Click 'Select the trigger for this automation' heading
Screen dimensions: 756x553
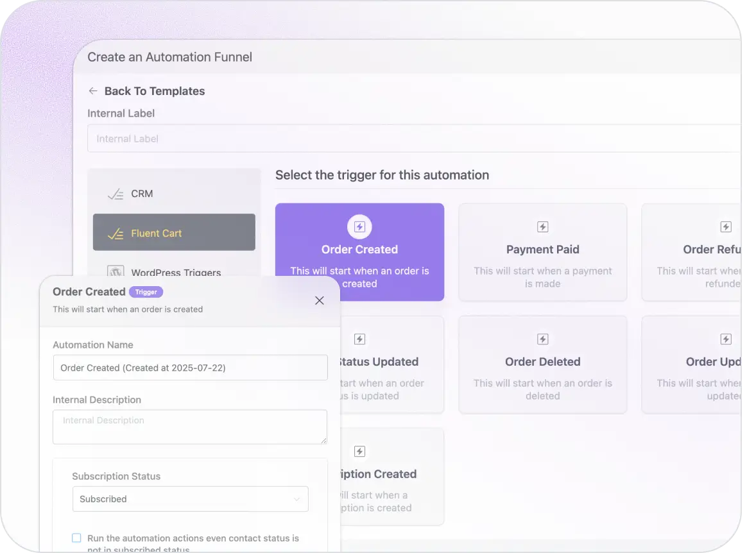[x=382, y=174]
